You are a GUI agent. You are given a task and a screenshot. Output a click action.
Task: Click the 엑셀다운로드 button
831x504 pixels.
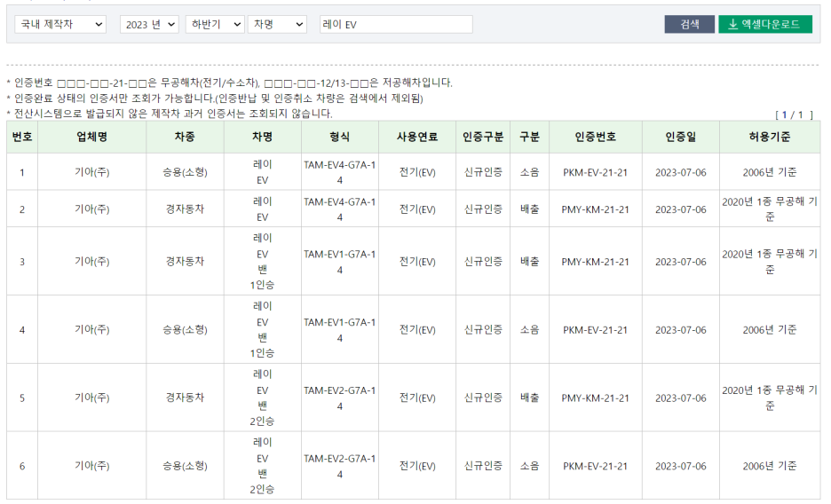click(x=765, y=24)
